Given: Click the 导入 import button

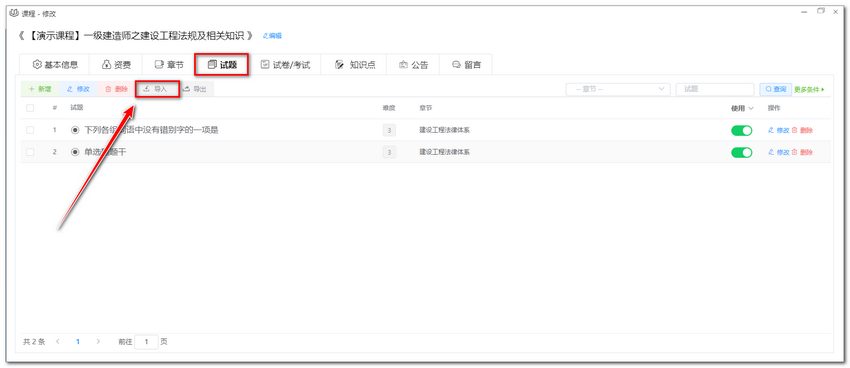Looking at the screenshot, I should click(x=157, y=89).
